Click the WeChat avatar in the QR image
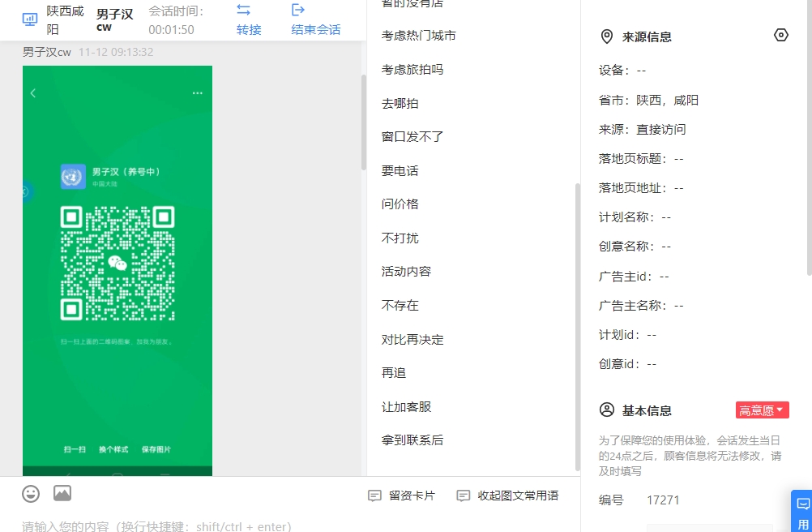Image resolution: width=812 pixels, height=532 pixels. pos(73,177)
